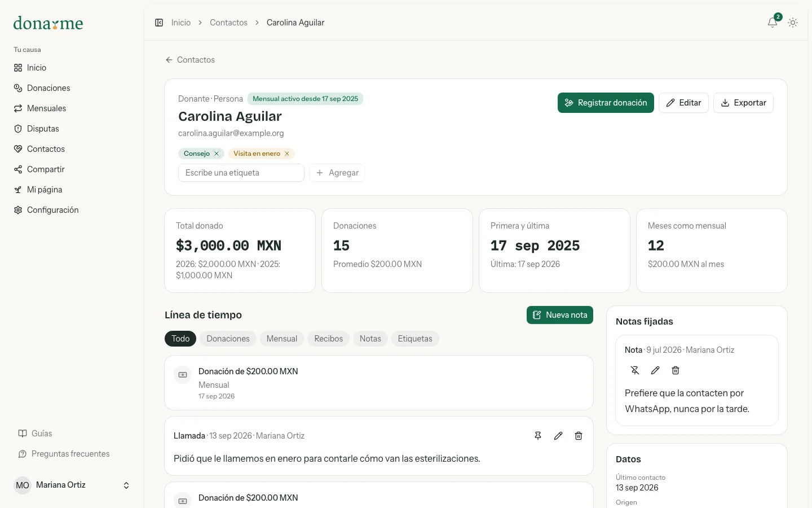Delete the pinned WhatsApp note
The height and width of the screenshot is (508, 812).
(x=676, y=370)
